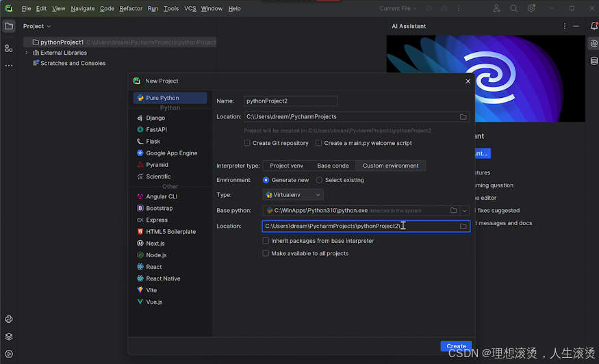The width and height of the screenshot is (599, 364).
Task: Open the Project tool window folder icon
Action: (9, 27)
